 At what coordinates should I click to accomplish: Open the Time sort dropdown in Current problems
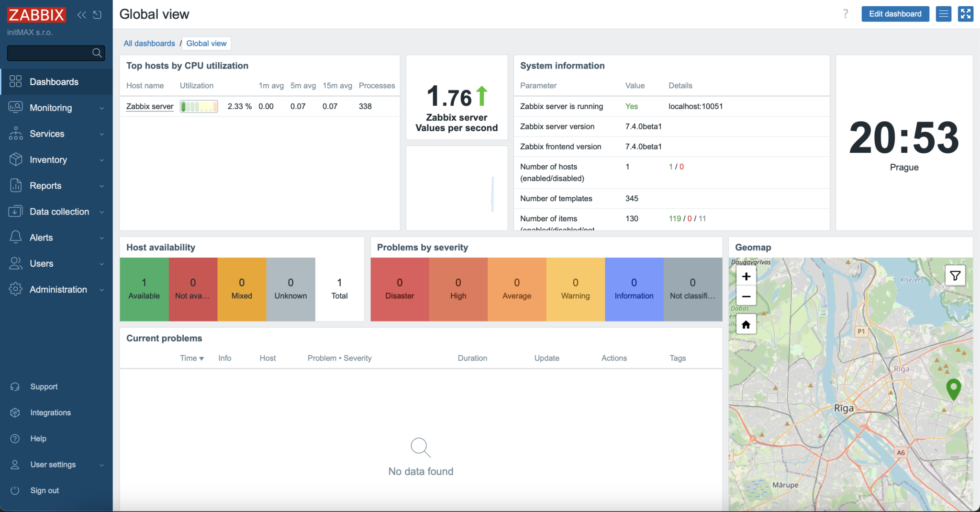191,358
